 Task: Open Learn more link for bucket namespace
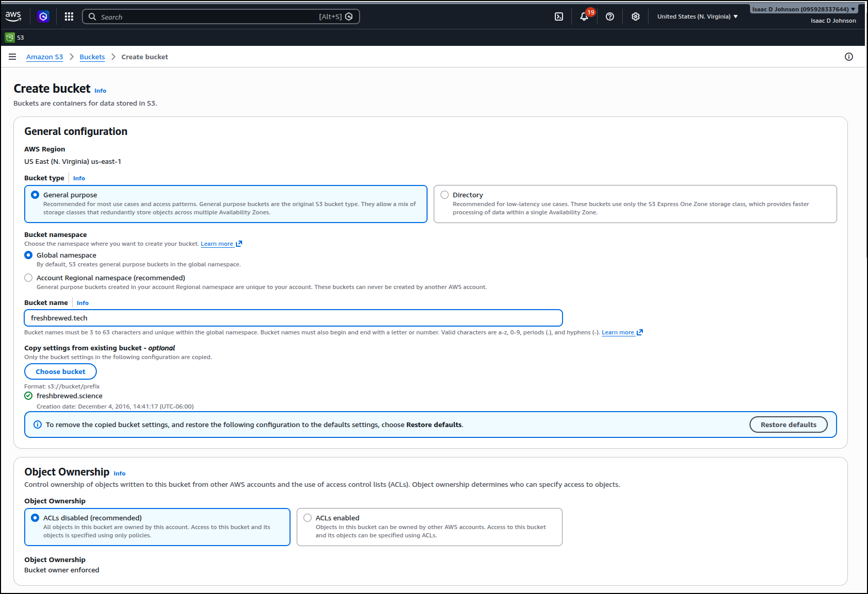217,244
